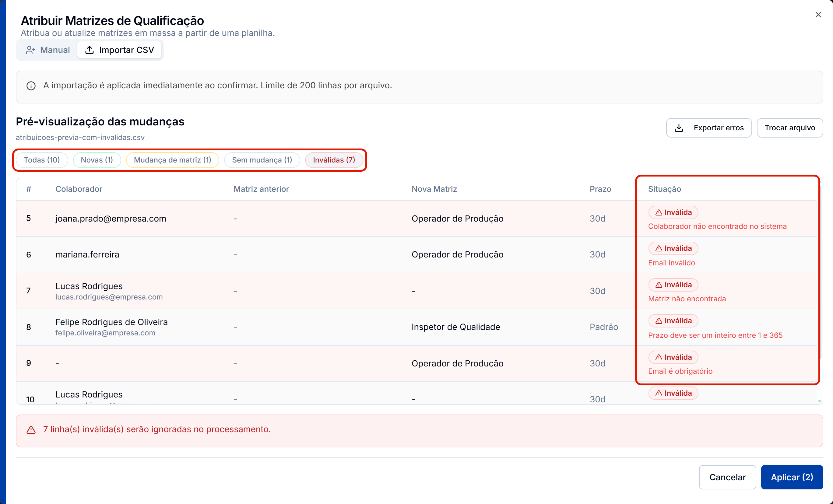
Task: Filter by Inválidas (7)
Action: click(x=334, y=160)
